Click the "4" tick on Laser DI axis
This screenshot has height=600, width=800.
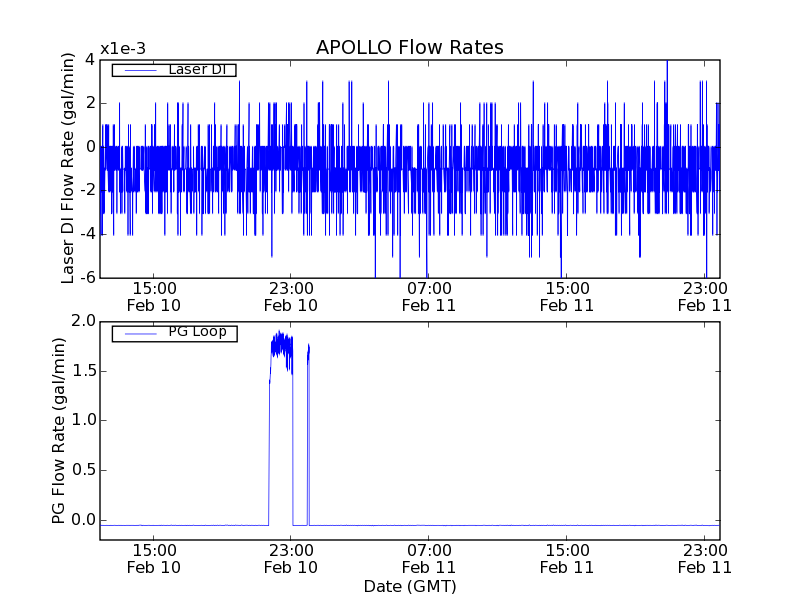pos(90,59)
